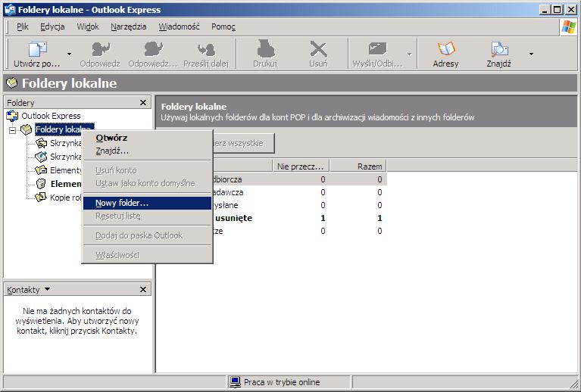Select the Foldery lokalne tree item
Image resolution: width=581 pixels, height=392 pixels.
(64, 129)
